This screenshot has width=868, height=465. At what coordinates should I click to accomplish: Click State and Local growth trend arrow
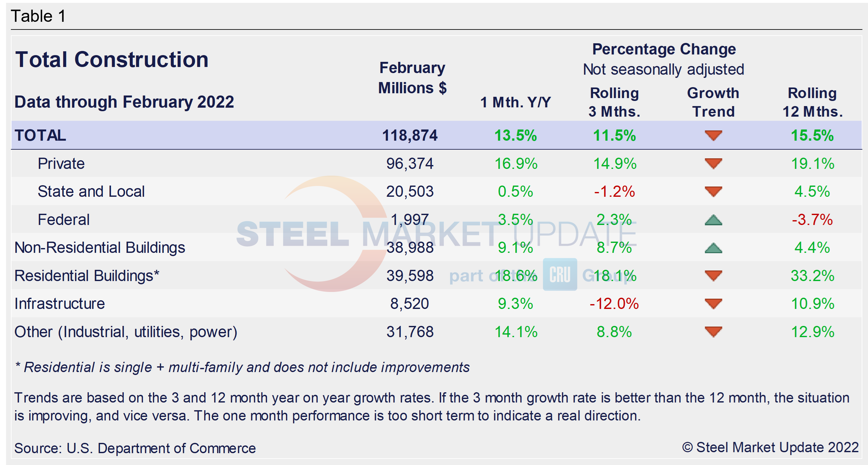[x=713, y=191]
